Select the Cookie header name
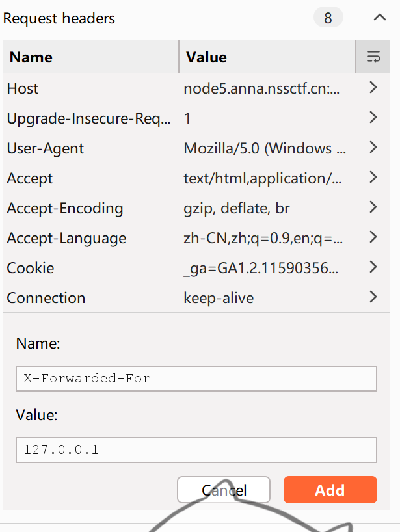This screenshot has width=400, height=532. [x=31, y=268]
